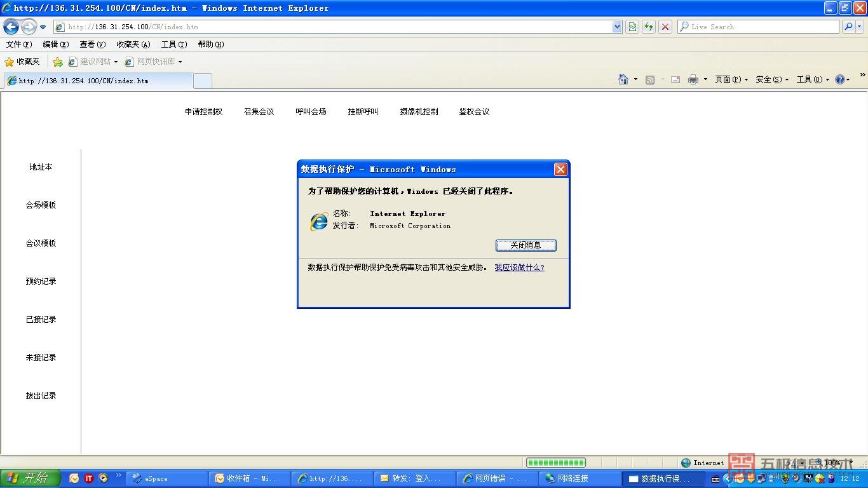The height and width of the screenshot is (488, 868).
Task: Open 拨出记录 in the left sidebar
Action: click(x=41, y=396)
